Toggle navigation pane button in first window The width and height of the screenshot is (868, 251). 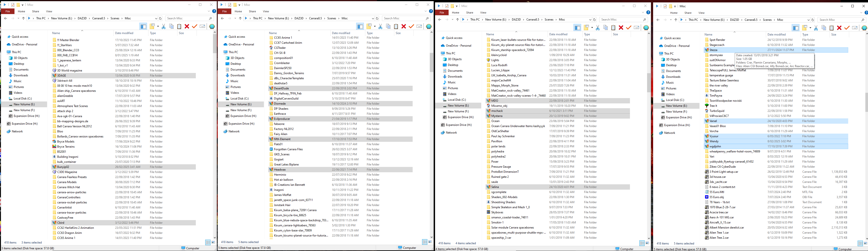coord(143,26)
